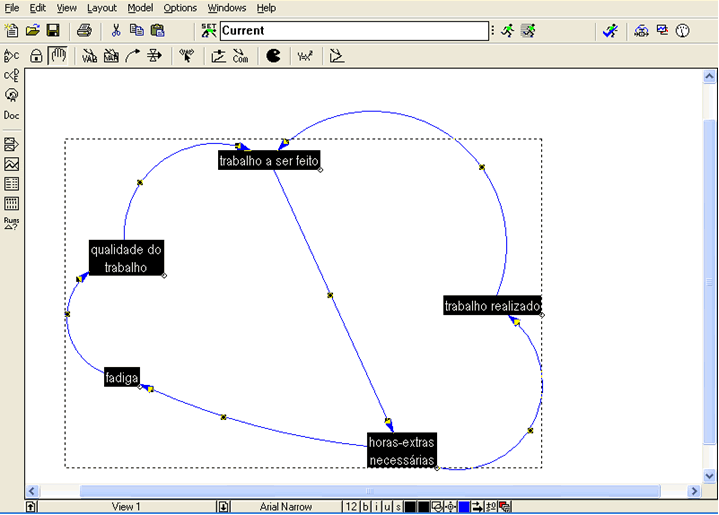
Task: Open the Model menu
Action: 140,7
